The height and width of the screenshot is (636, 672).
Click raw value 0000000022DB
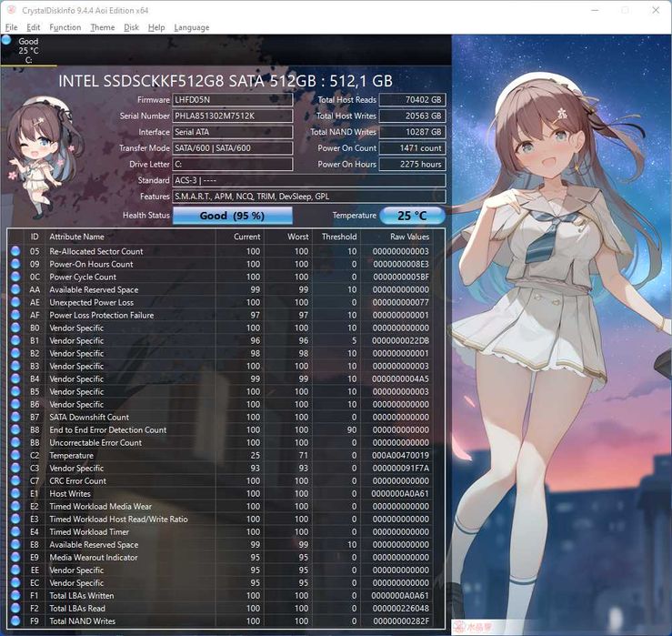pos(400,340)
